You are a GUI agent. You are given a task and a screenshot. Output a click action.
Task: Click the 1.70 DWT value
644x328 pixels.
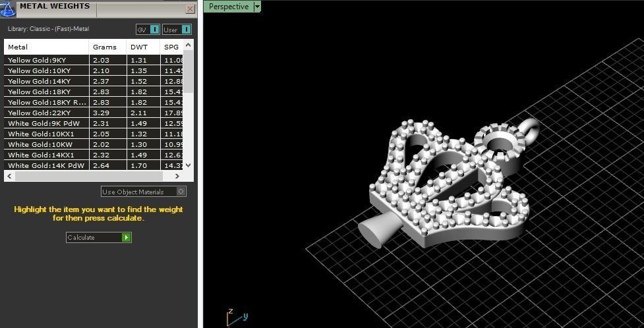[x=138, y=165]
